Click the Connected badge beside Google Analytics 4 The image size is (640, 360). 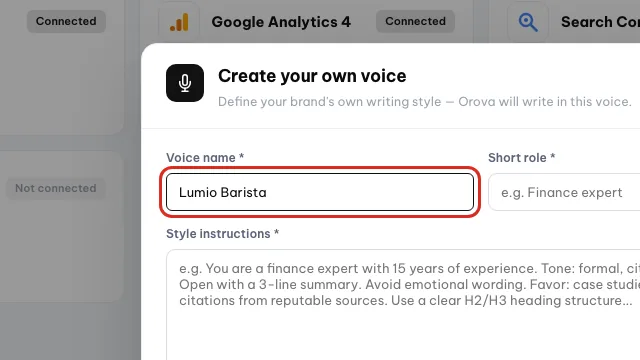click(x=416, y=21)
